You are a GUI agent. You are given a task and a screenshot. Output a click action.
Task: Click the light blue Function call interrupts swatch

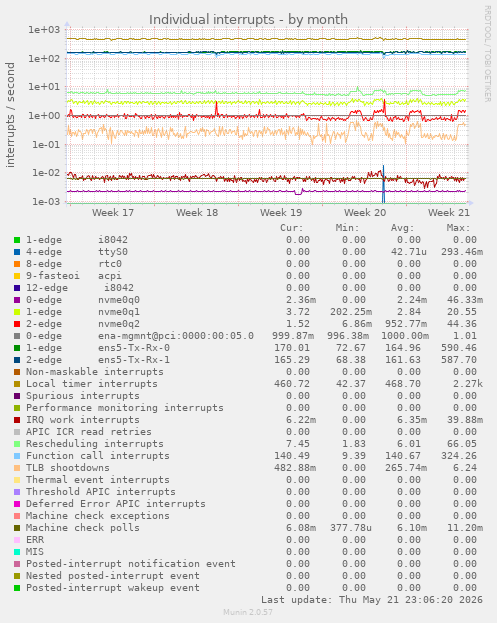[x=17, y=456]
